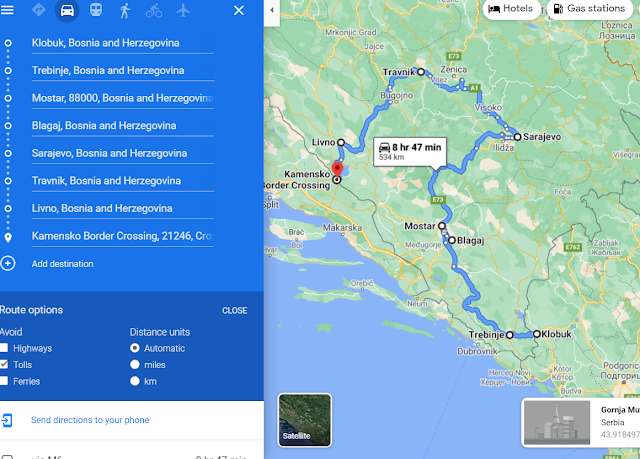Switch to Satellite view thumbnail
The height and width of the screenshot is (459, 640).
click(x=304, y=420)
